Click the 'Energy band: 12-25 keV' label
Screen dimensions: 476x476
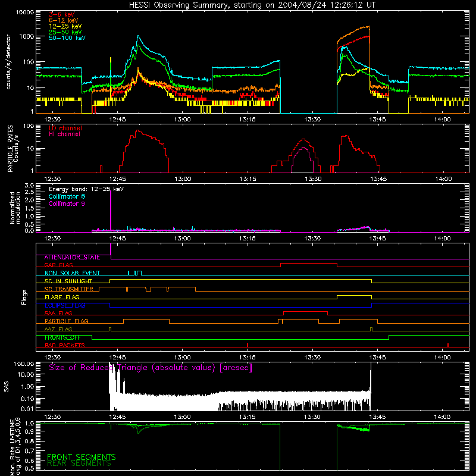(86, 189)
